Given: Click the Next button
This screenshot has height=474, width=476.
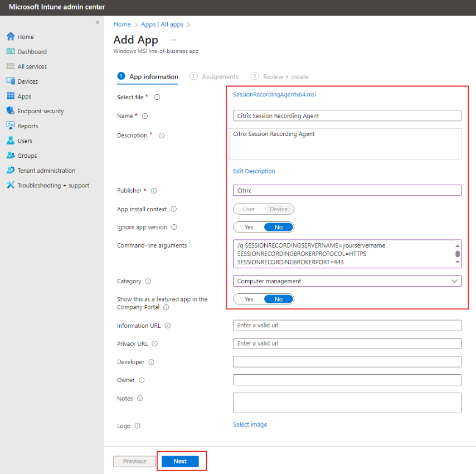Looking at the screenshot, I should click(x=180, y=461).
